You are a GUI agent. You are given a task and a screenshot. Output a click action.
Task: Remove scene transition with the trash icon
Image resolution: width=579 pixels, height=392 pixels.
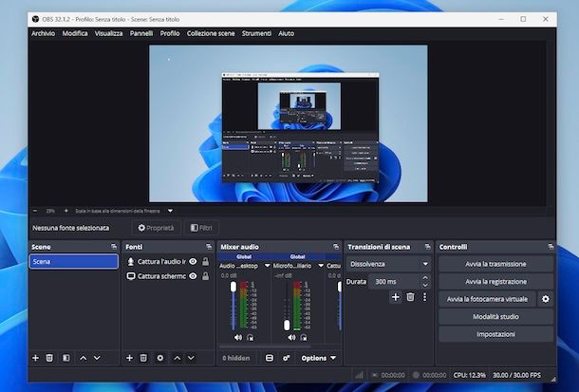pyautogui.click(x=410, y=297)
